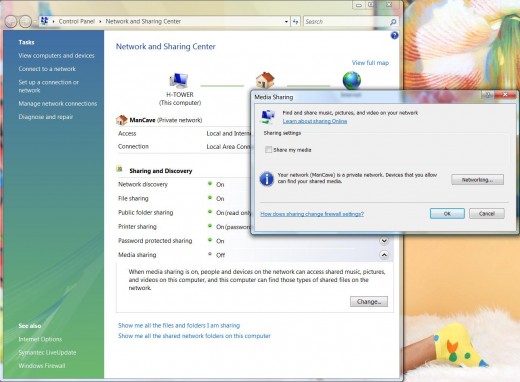Click the Media Sharing dialog computer icon
This screenshot has width=520, height=382.
click(x=268, y=117)
